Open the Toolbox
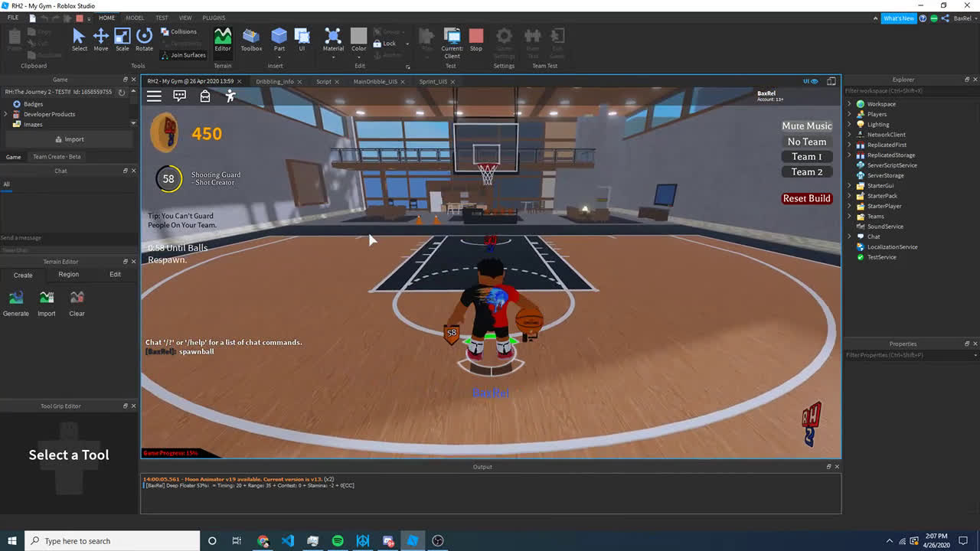 pyautogui.click(x=250, y=36)
